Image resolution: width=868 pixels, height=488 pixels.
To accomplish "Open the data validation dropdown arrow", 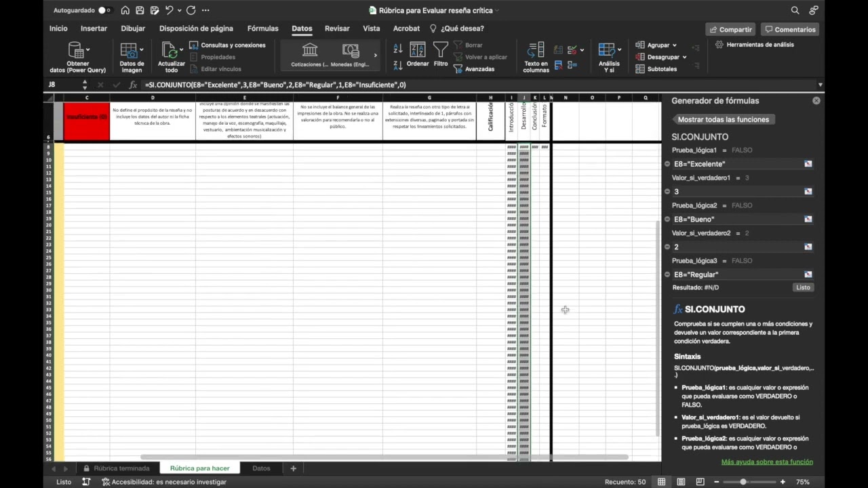I will 582,50.
